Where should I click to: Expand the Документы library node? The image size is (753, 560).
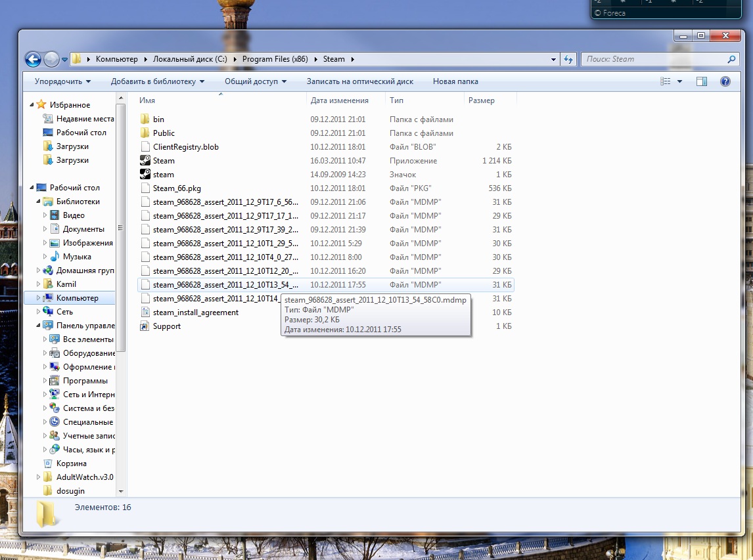45,229
